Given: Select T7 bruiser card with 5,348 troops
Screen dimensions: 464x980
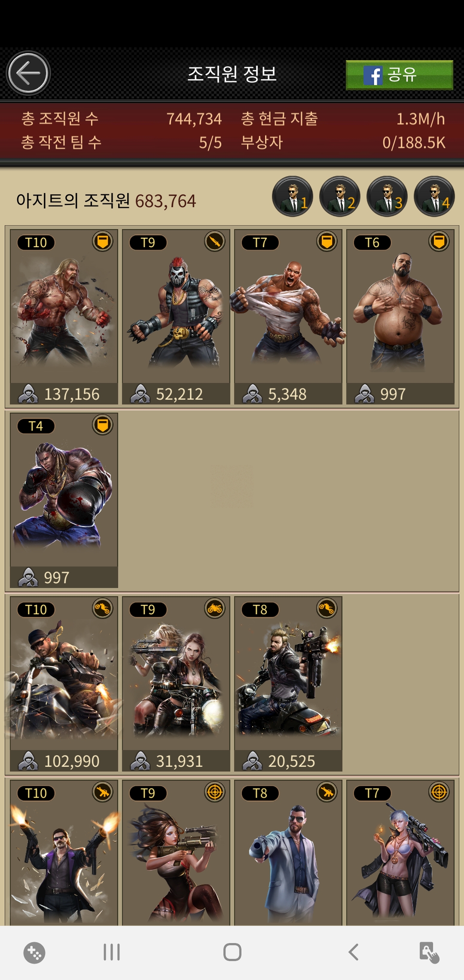Looking at the screenshot, I should (288, 317).
